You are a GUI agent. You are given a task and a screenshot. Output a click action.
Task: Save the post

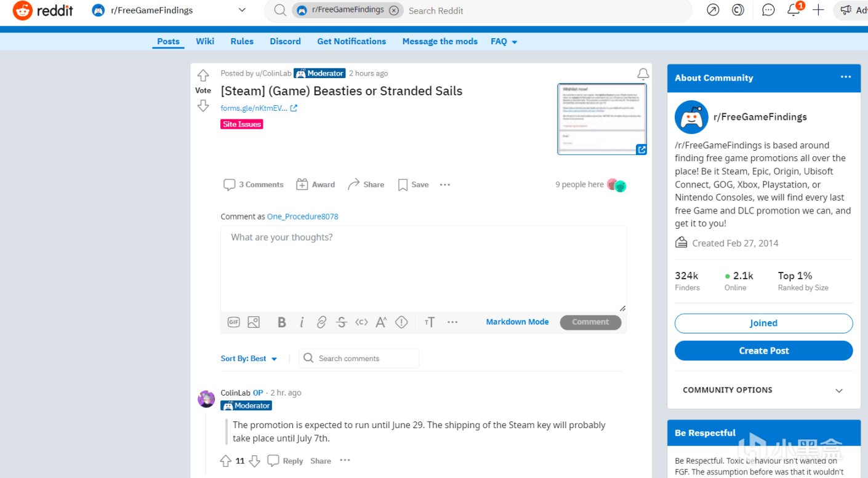pos(413,185)
